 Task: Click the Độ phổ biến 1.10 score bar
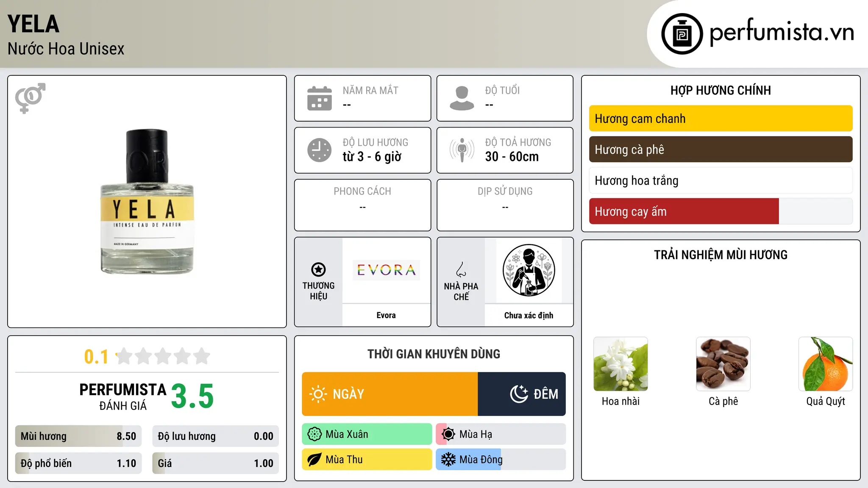point(78,463)
